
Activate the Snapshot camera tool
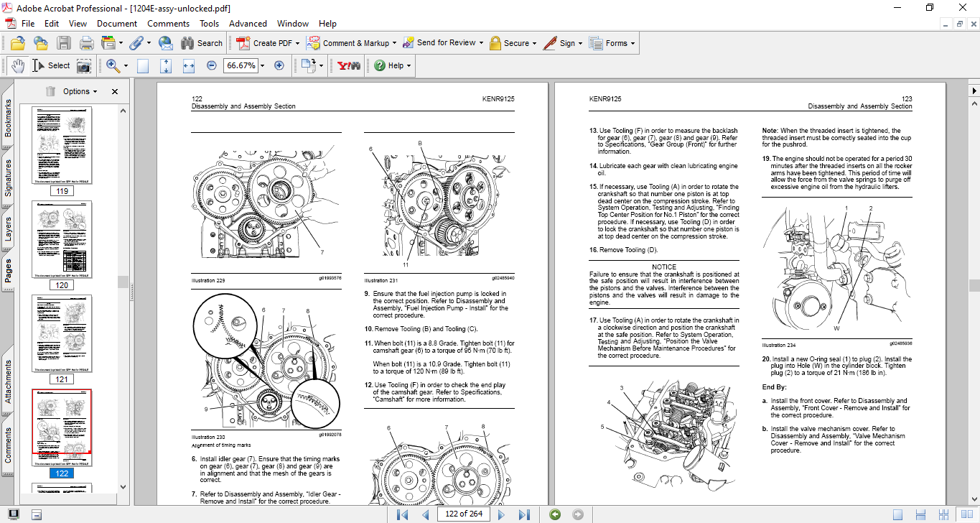pyautogui.click(x=84, y=65)
